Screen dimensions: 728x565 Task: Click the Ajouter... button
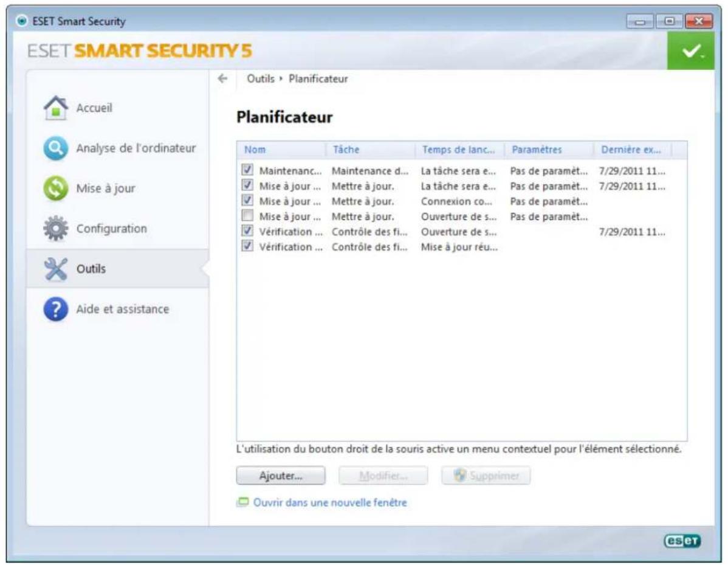[281, 476]
